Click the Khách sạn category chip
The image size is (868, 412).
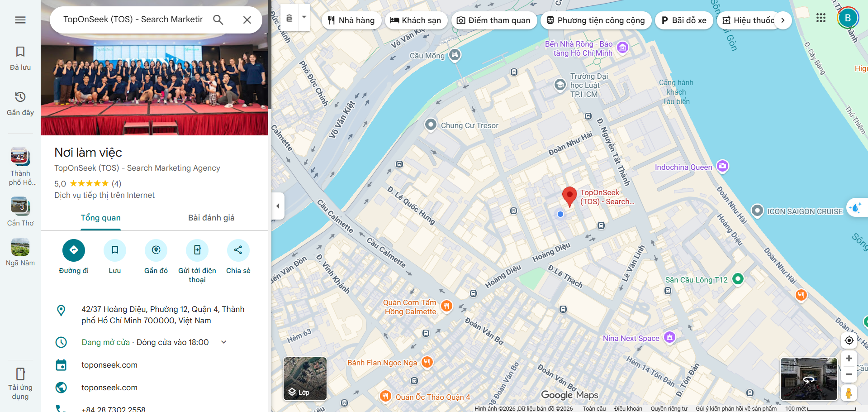tap(416, 20)
